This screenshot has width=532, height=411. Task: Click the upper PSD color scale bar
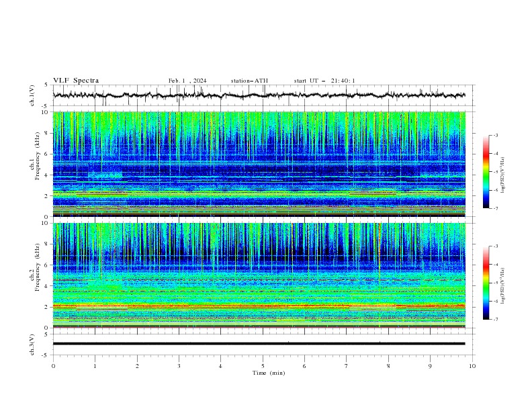[x=486, y=172]
